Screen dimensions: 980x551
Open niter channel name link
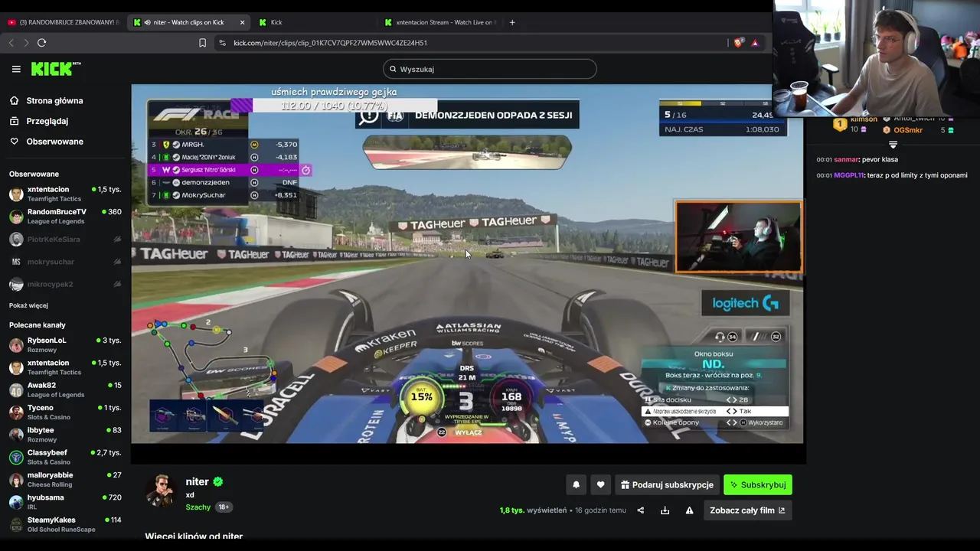(197, 482)
